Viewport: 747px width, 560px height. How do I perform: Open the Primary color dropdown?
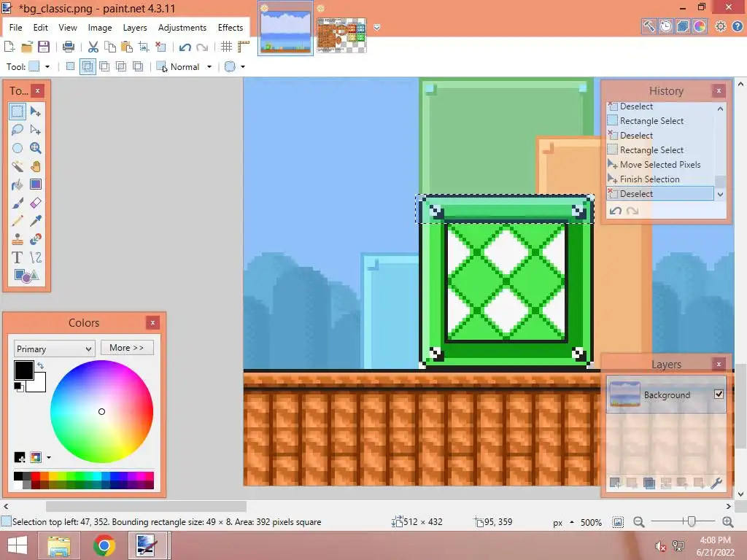click(54, 349)
